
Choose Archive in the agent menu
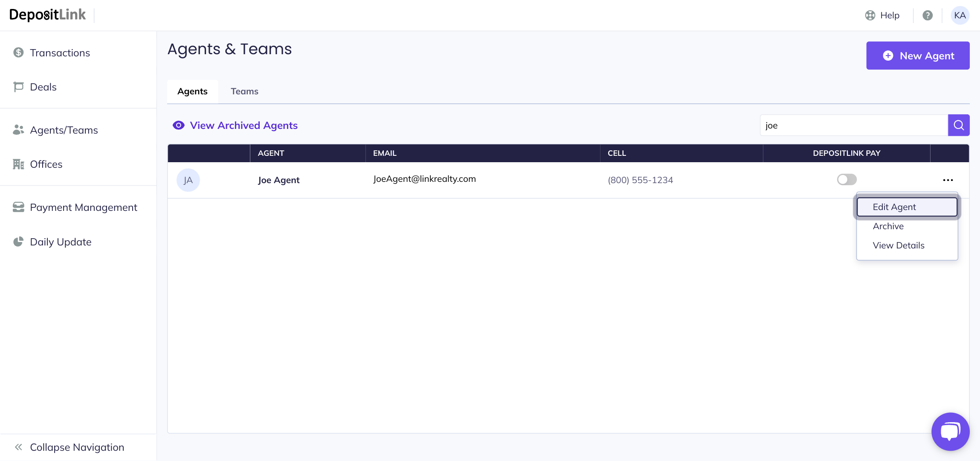click(x=888, y=226)
